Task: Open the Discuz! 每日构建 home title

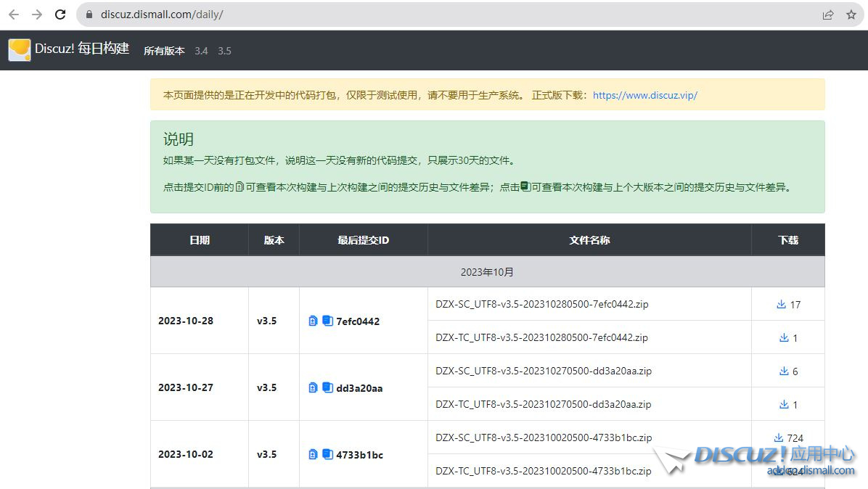Action: [82, 49]
